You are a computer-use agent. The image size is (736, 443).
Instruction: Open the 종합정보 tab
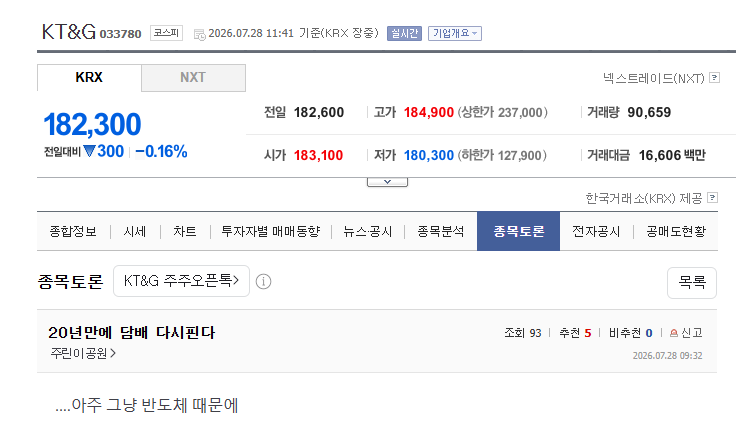73,231
